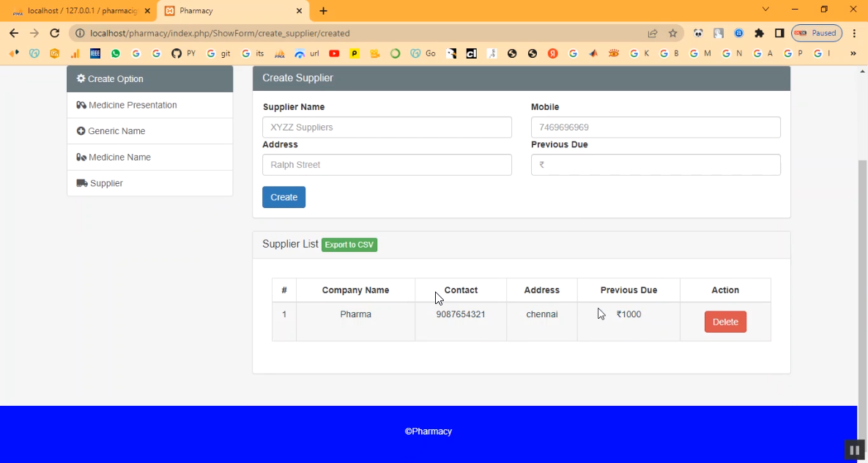Click the share page icon in address bar
This screenshot has height=463, width=868.
click(x=652, y=33)
